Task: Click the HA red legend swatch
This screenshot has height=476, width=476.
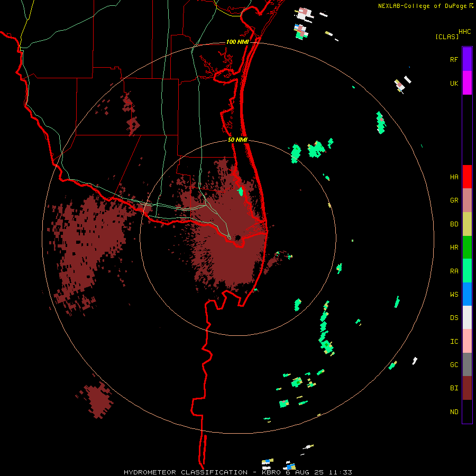Action: [467, 177]
